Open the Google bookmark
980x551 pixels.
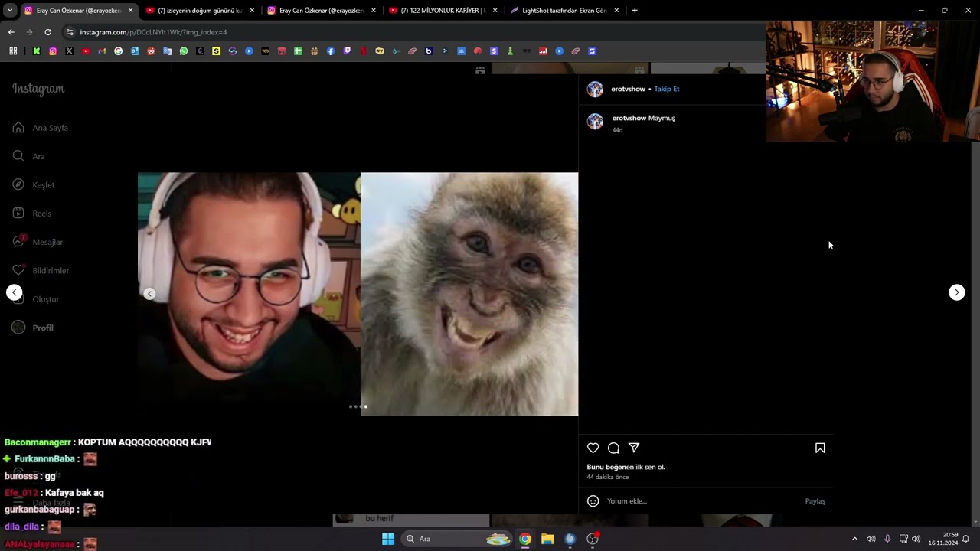[118, 51]
